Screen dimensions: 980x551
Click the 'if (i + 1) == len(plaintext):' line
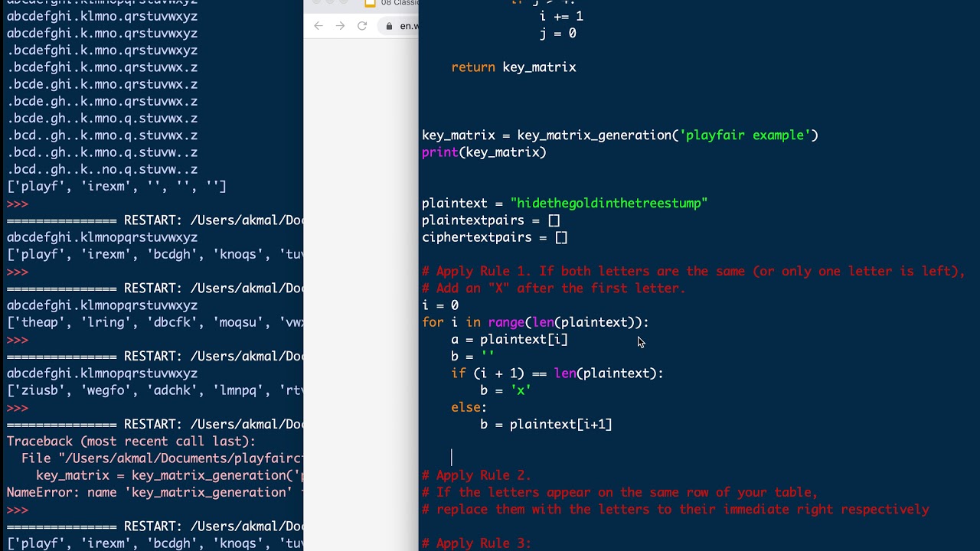557,373
